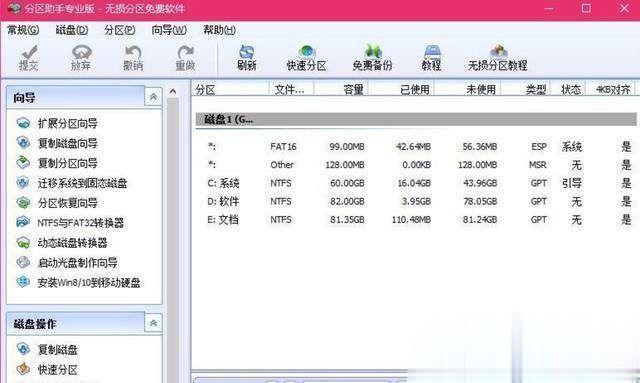The width and height of the screenshot is (640, 383).
Task: Sort by the 状态 column header
Action: point(569,89)
